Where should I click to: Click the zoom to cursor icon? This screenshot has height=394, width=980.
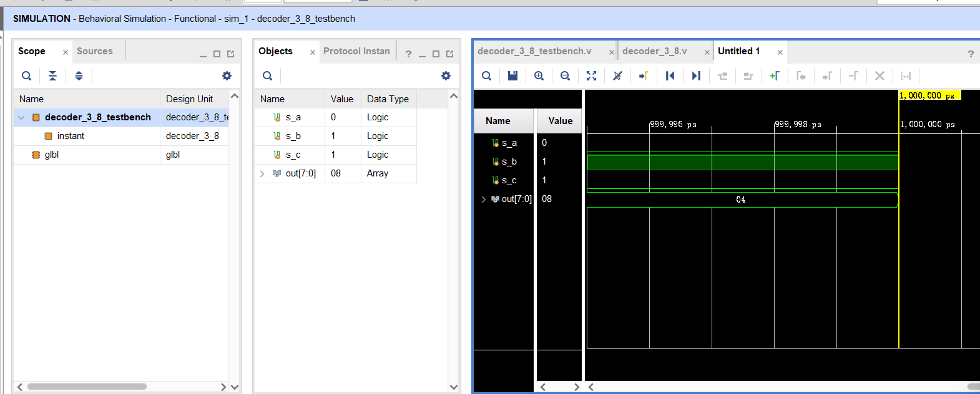point(617,75)
